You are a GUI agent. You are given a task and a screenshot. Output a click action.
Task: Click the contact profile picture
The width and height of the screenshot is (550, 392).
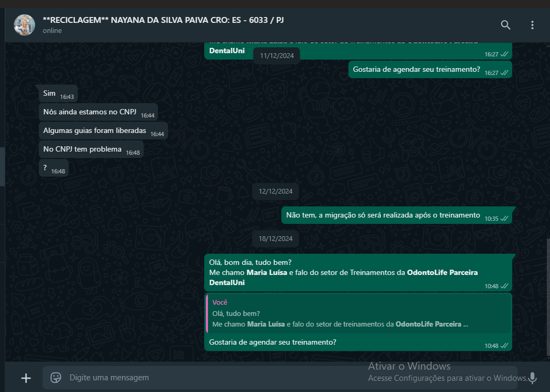(24, 25)
